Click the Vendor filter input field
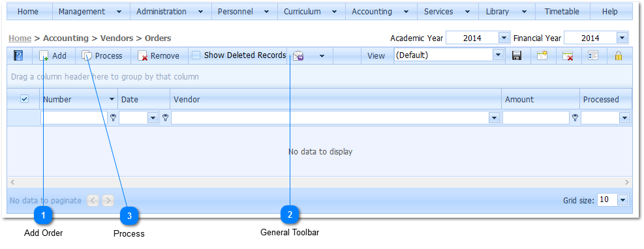 pyautogui.click(x=330, y=118)
